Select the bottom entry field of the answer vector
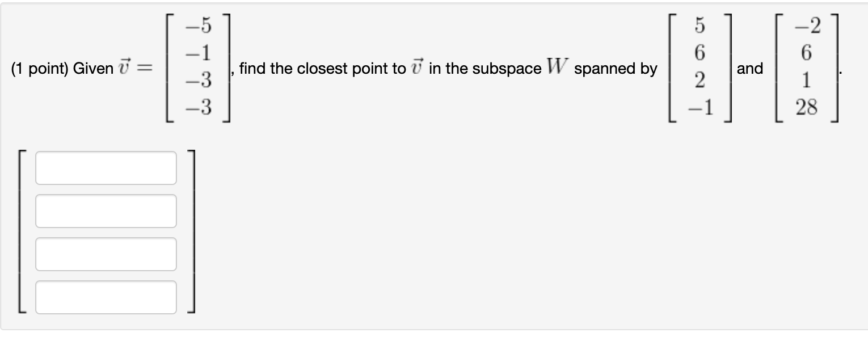Viewport: 868px width, 345px height. point(106,296)
